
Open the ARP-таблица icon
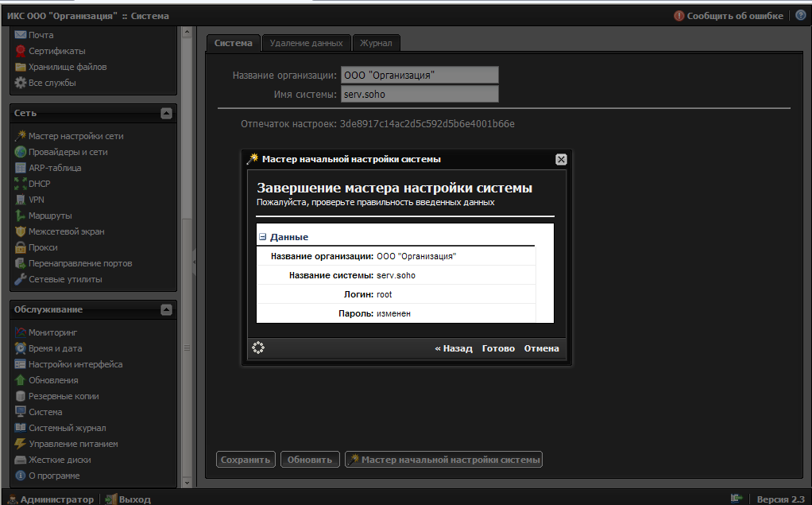[20, 168]
